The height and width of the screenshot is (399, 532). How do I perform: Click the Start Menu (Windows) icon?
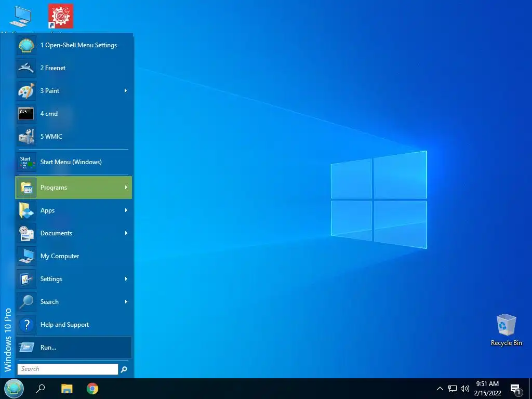26,162
